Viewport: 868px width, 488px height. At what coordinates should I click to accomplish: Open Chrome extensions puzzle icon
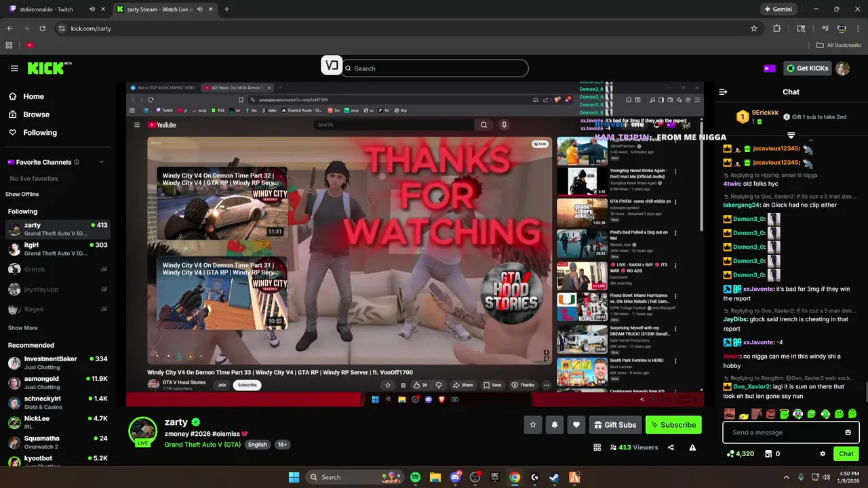click(x=777, y=28)
